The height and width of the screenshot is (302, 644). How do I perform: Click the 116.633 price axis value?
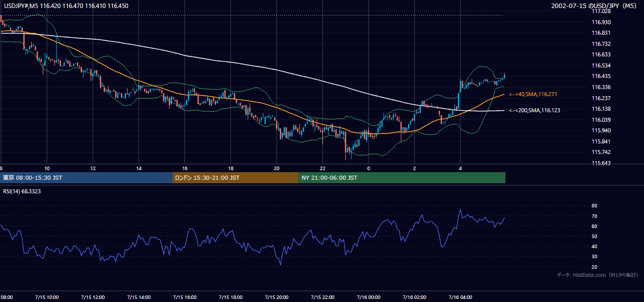click(x=602, y=54)
